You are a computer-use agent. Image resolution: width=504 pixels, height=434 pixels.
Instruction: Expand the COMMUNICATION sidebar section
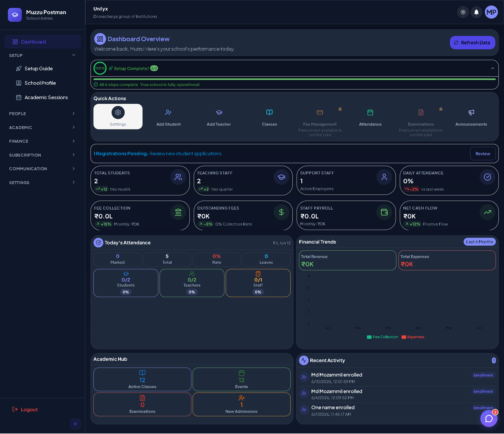[x=43, y=169]
